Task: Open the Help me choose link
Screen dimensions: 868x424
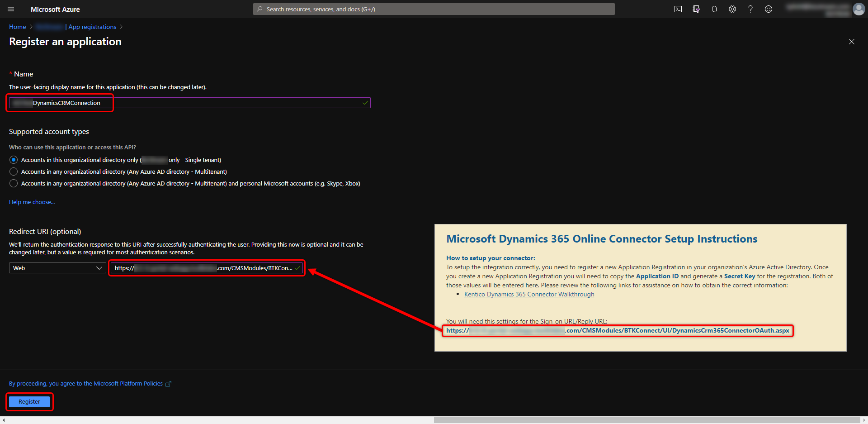Action: (32, 202)
